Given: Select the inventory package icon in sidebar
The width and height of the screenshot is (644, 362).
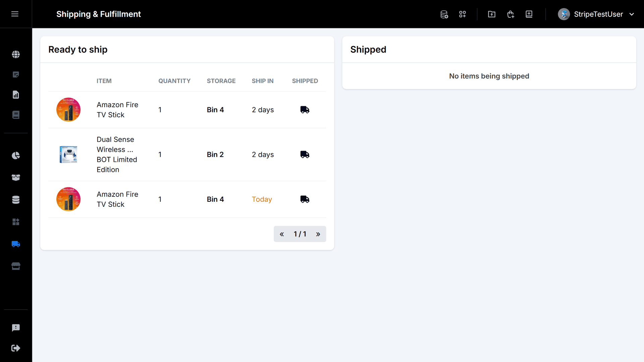Looking at the screenshot, I should click(16, 178).
